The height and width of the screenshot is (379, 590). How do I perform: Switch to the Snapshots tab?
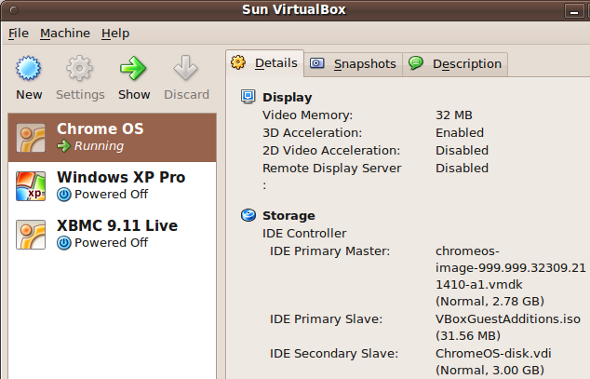pyautogui.click(x=353, y=64)
